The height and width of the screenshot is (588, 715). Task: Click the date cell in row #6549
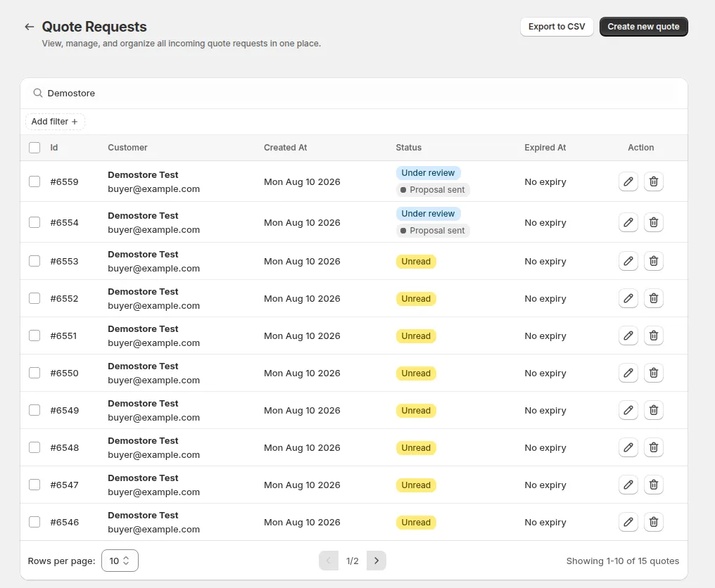click(x=302, y=410)
